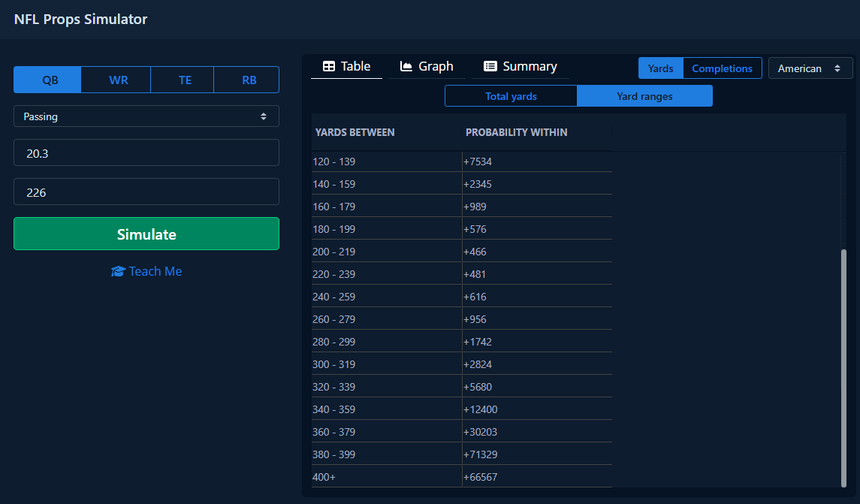Toggle stat view to Yards
The height and width of the screenshot is (504, 860).
(x=660, y=68)
